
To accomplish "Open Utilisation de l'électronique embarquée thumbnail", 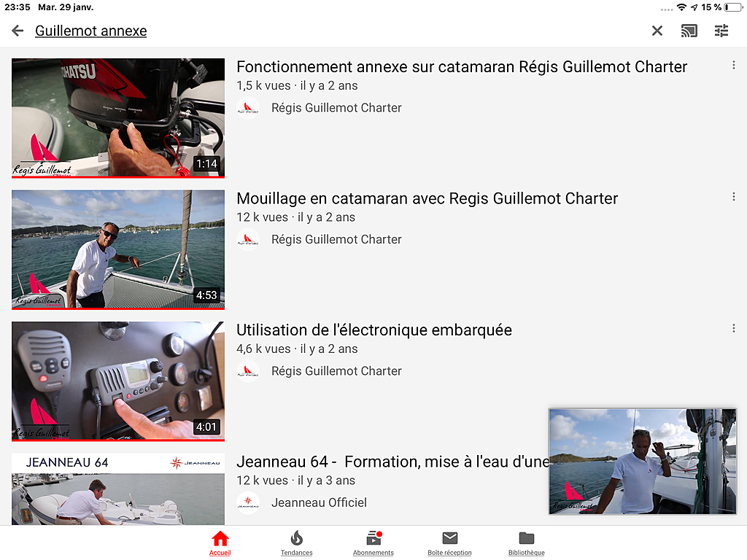I will click(118, 381).
